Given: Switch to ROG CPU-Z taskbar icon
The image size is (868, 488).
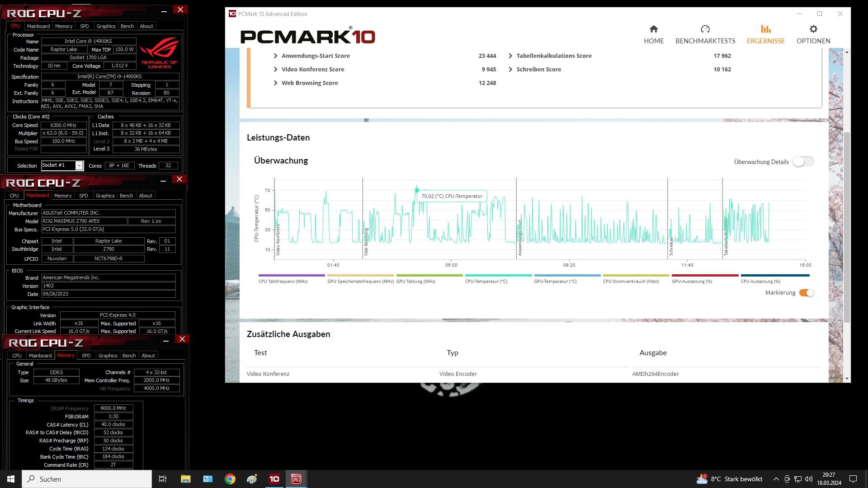Looking at the screenshot, I should pyautogui.click(x=296, y=479).
